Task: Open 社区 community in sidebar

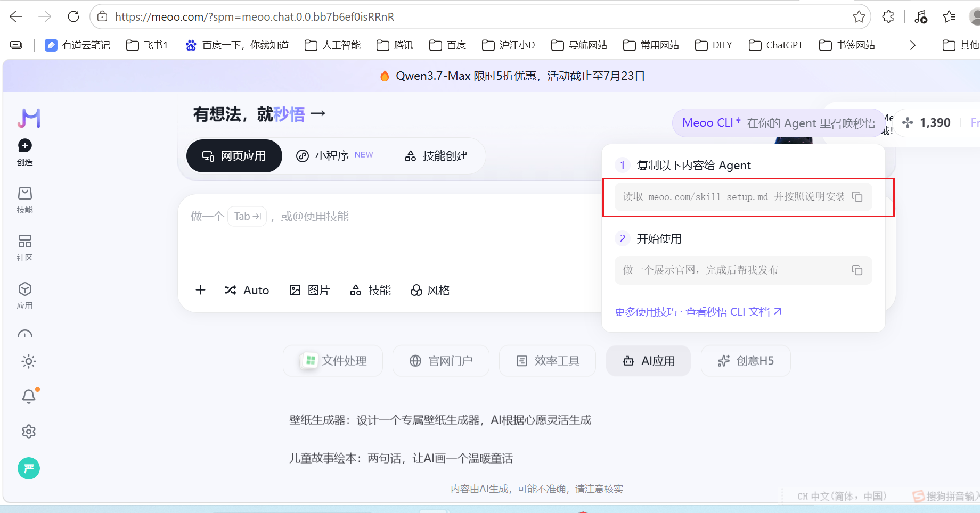Action: click(x=24, y=248)
